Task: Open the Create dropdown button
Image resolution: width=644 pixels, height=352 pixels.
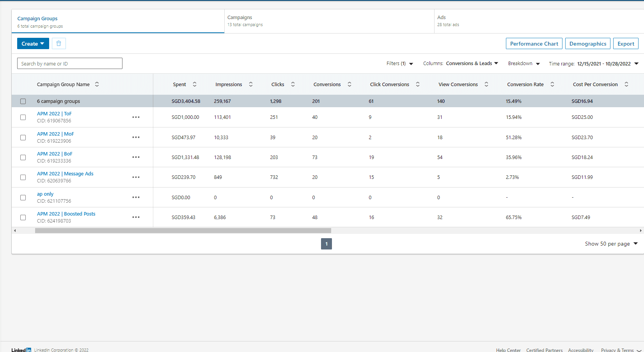Action: coord(33,44)
